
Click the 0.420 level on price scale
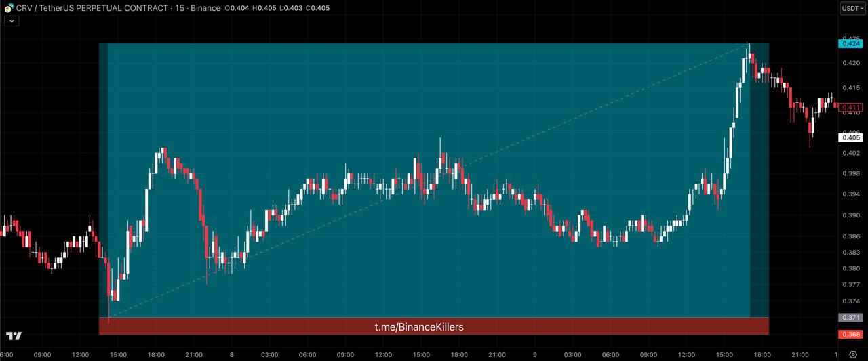[x=850, y=64]
